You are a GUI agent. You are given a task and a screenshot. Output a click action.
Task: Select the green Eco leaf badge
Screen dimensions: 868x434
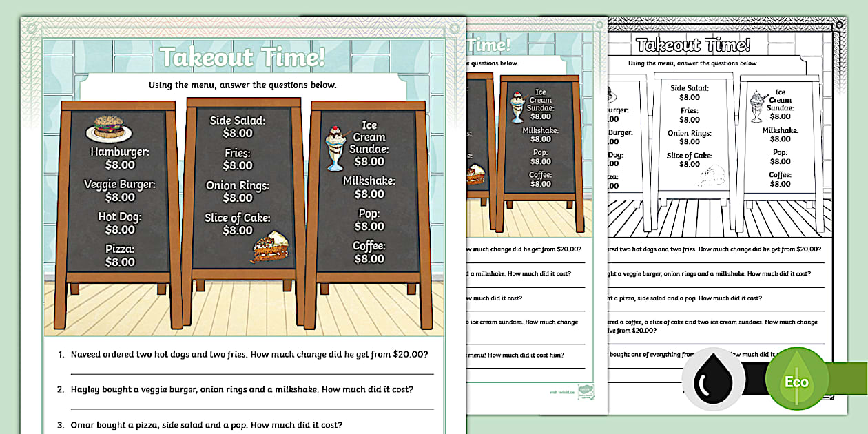coord(796,381)
